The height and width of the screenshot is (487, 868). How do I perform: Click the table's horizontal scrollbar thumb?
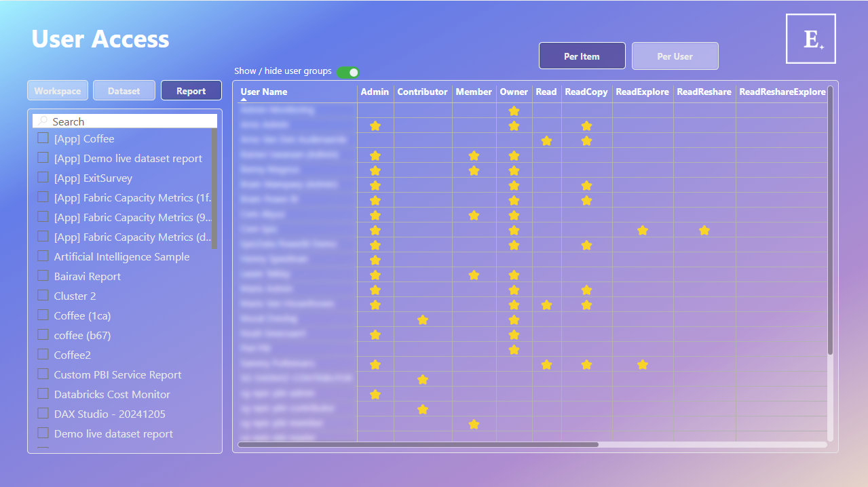point(418,445)
